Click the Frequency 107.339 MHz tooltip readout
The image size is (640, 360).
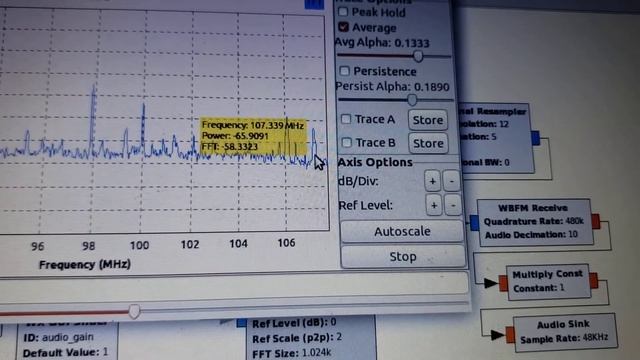pos(253,125)
